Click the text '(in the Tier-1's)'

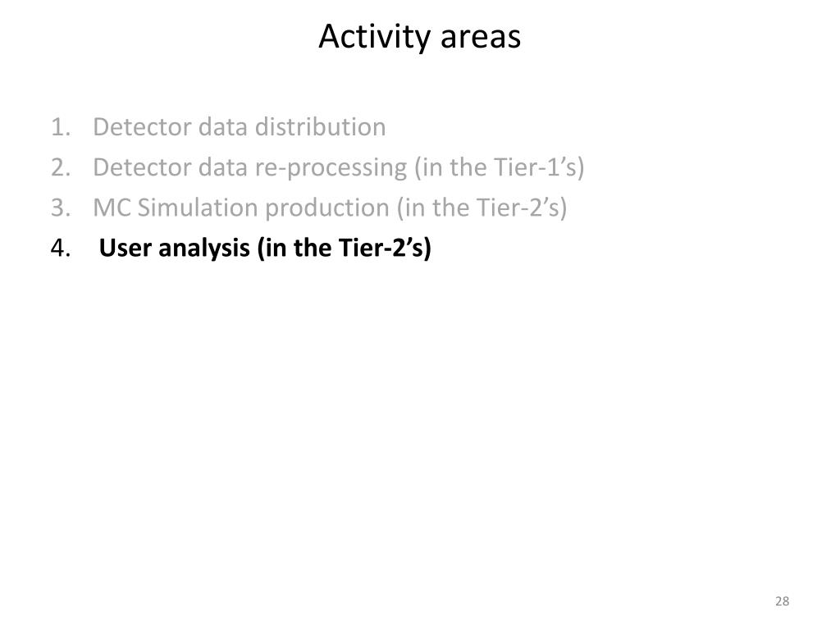500,167
